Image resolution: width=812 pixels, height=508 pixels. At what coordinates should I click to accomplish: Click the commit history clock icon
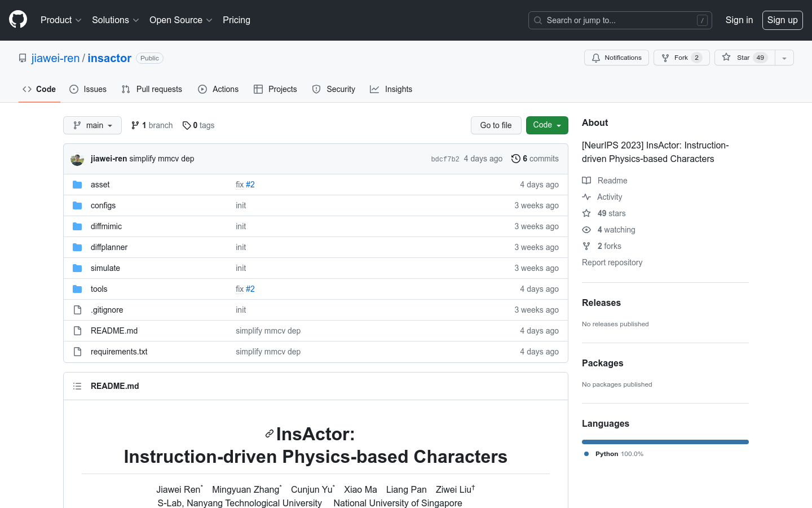pyautogui.click(x=515, y=159)
